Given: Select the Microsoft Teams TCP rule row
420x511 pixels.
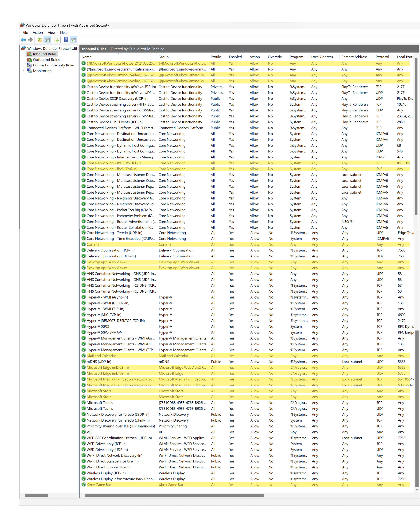Looking at the screenshot, I should [100, 403].
